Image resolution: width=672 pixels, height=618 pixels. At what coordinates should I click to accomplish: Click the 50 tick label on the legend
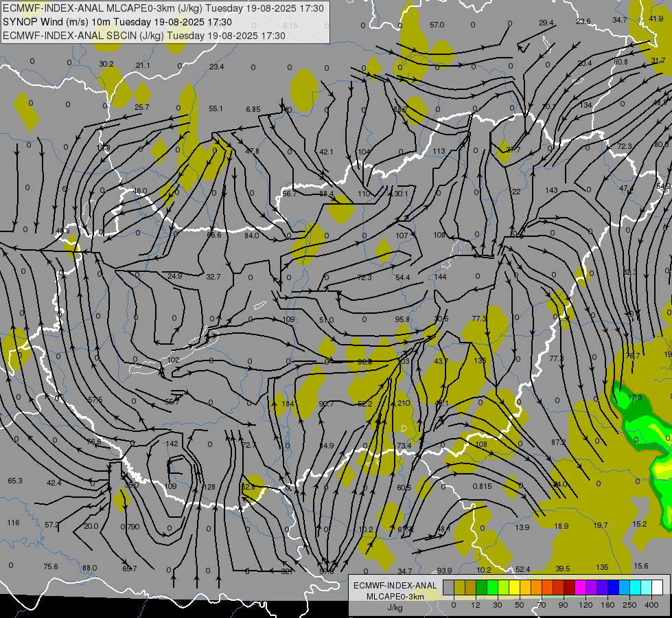tap(520, 605)
